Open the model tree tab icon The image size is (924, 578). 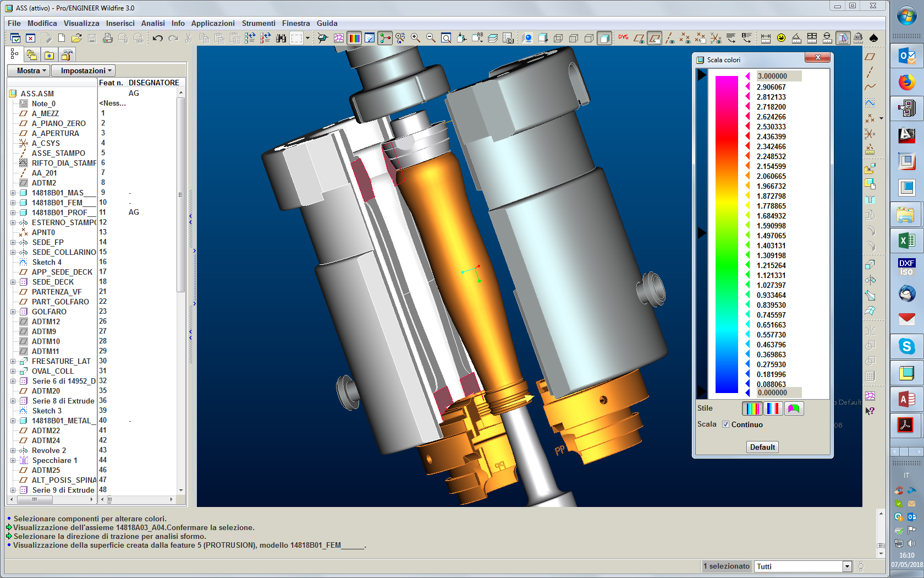(14, 54)
